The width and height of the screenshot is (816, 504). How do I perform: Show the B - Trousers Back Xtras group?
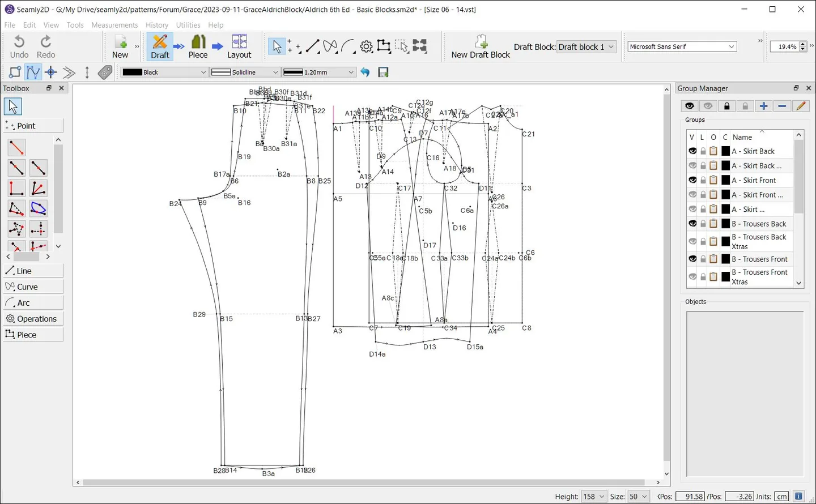pyautogui.click(x=692, y=241)
